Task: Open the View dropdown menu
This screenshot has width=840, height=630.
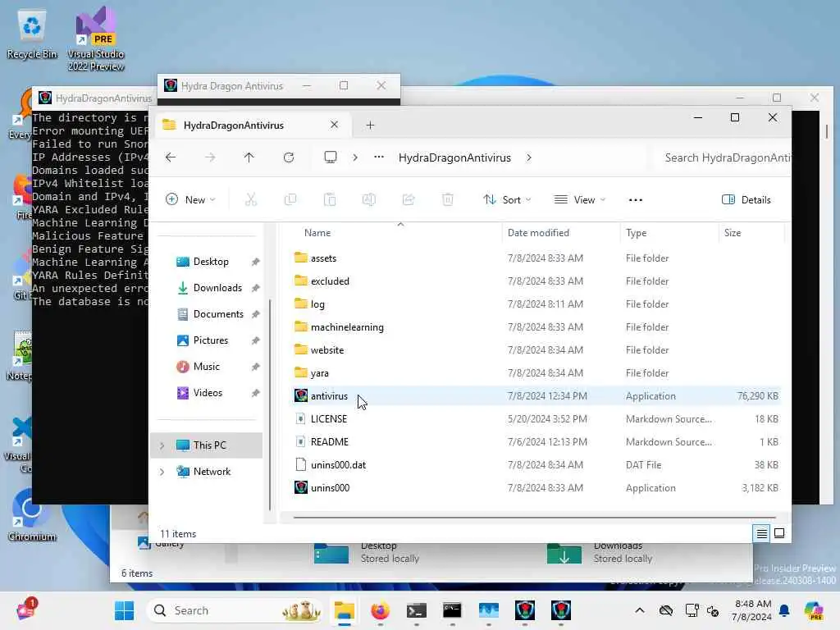Action: pyautogui.click(x=580, y=200)
